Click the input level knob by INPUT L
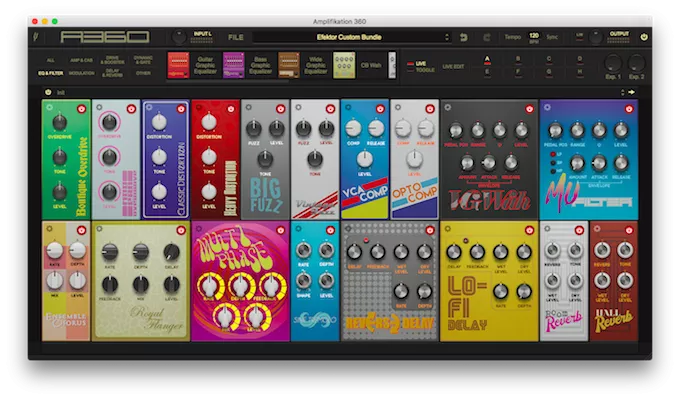The height and width of the screenshot is (400, 680). click(179, 37)
